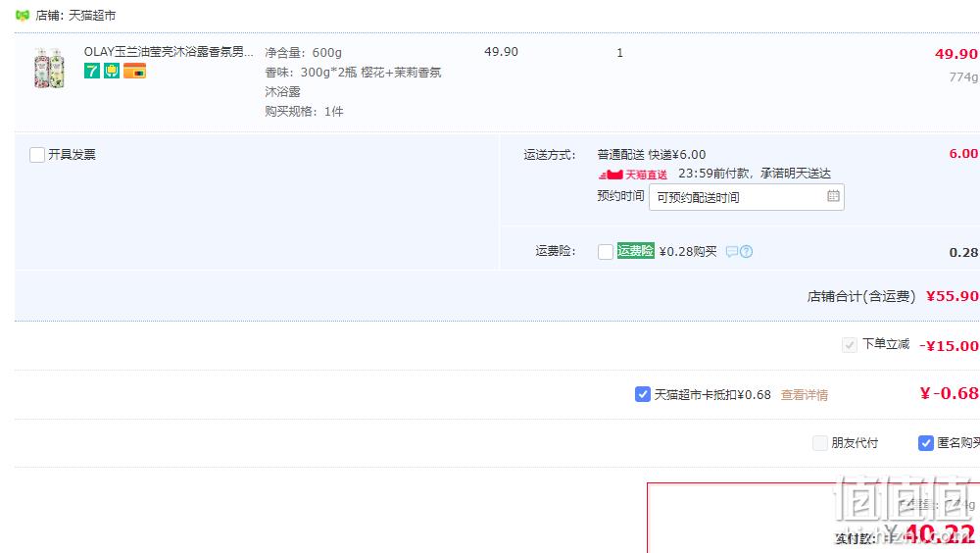Click the 下单立减 discount checkbox

point(849,345)
